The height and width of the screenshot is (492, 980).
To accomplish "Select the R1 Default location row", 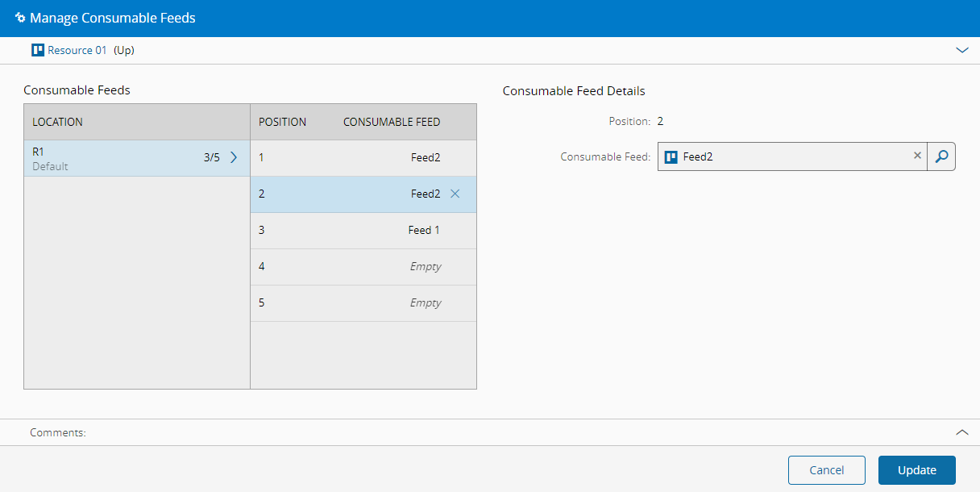I will click(x=113, y=158).
